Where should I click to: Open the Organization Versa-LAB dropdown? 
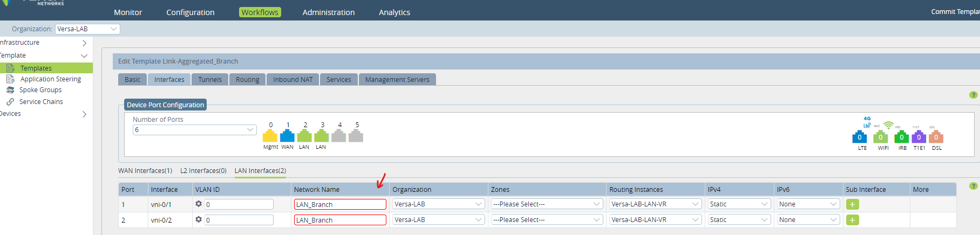pyautogui.click(x=87, y=29)
